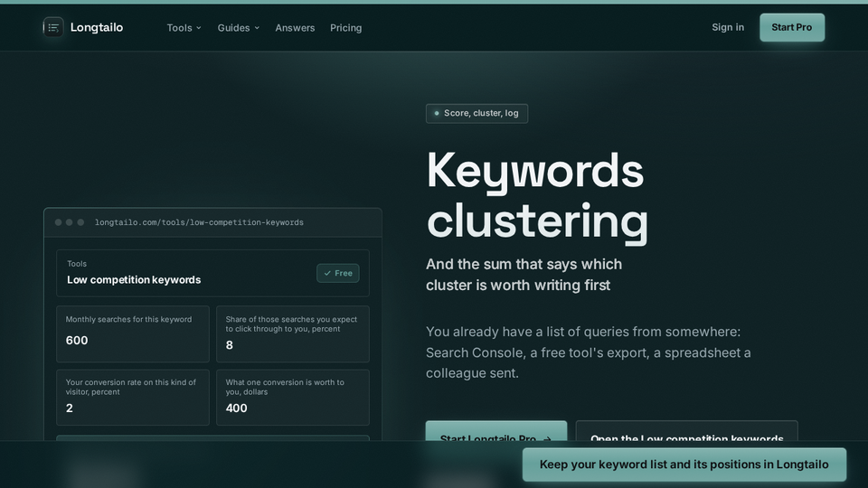This screenshot has height=488, width=868.
Task: Edit the click-through share value 8
Action: coord(229,345)
